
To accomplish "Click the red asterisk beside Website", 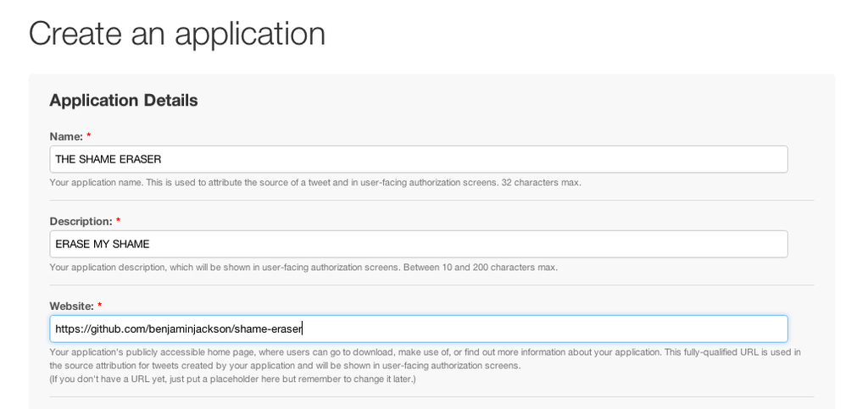I will 100,305.
